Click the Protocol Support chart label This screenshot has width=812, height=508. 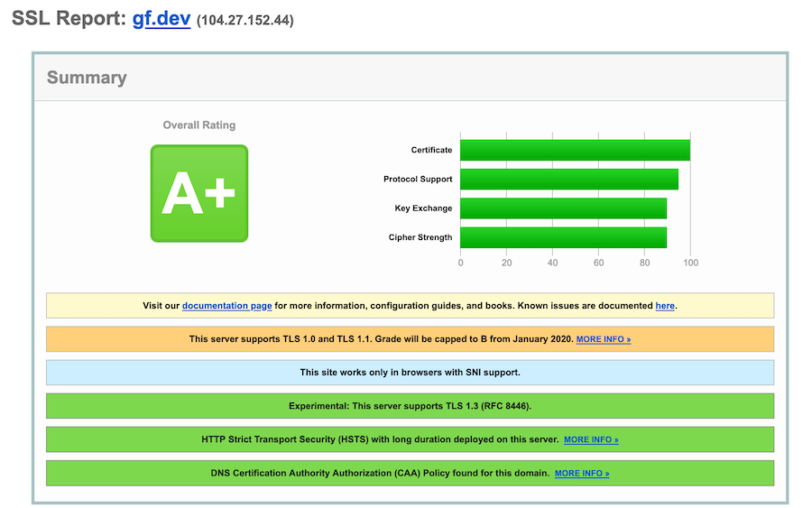pos(418,180)
